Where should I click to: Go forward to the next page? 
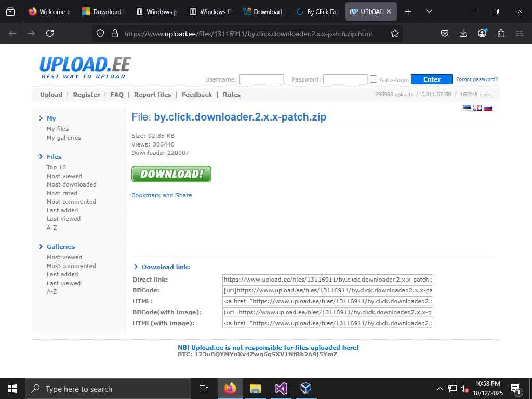tap(31, 33)
